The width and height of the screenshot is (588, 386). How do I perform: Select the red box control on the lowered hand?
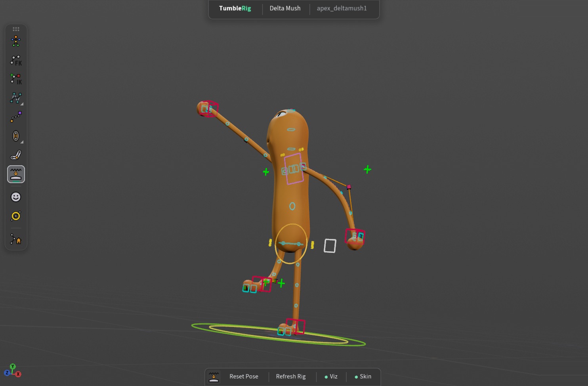click(355, 236)
